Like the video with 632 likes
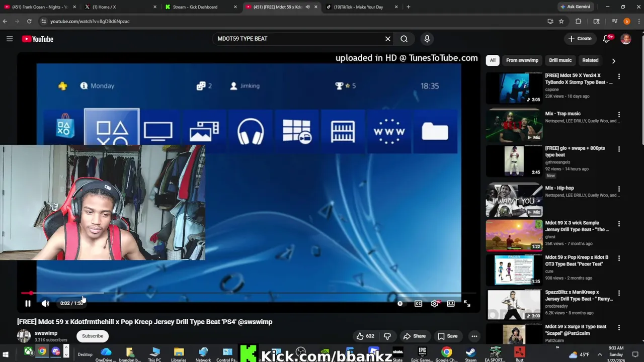 [x=366, y=336]
